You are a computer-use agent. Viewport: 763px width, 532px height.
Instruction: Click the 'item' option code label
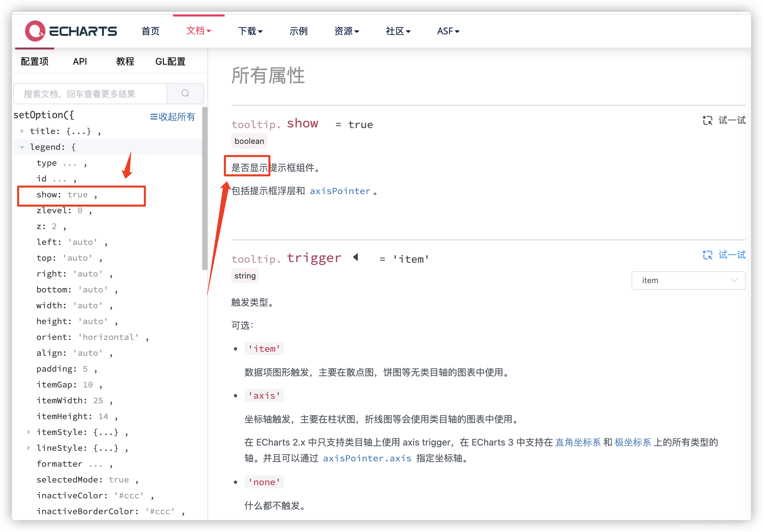(x=264, y=349)
